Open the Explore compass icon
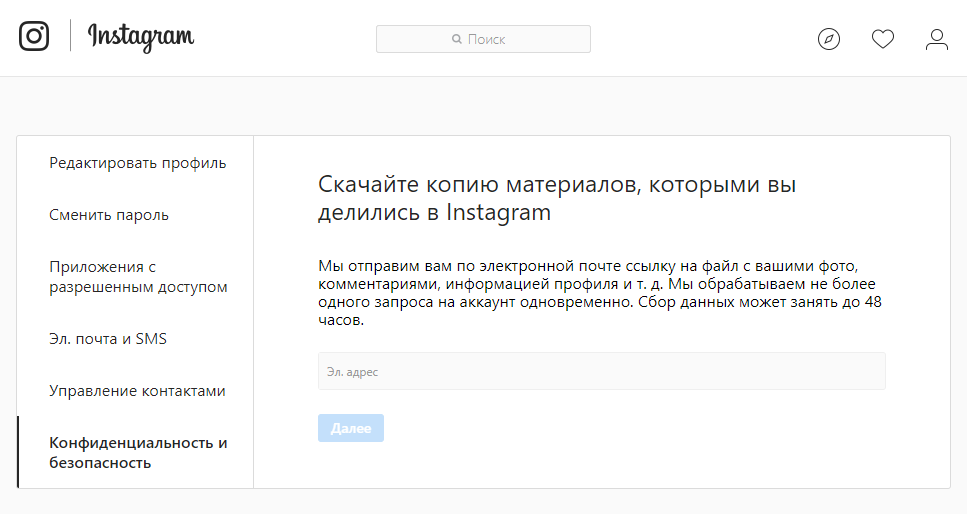The height and width of the screenshot is (514, 967). pyautogui.click(x=829, y=39)
